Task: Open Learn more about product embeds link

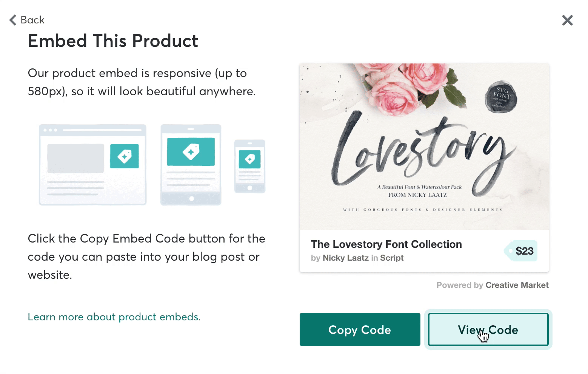Action: pyautogui.click(x=114, y=317)
